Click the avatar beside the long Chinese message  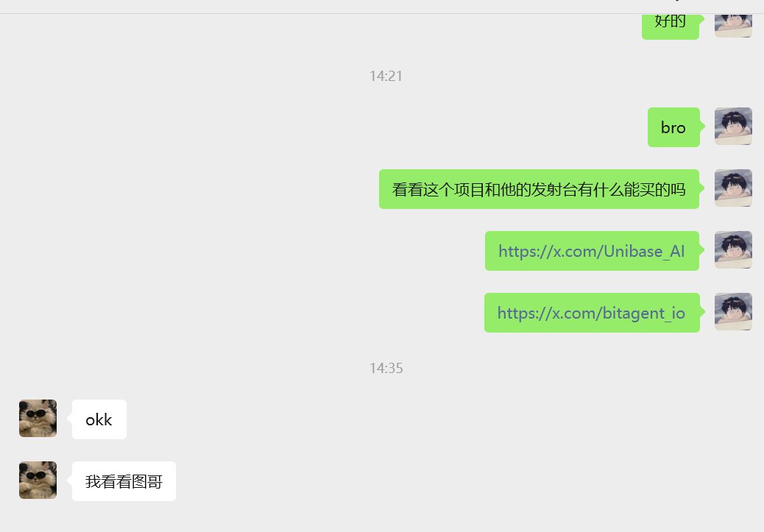(x=733, y=188)
